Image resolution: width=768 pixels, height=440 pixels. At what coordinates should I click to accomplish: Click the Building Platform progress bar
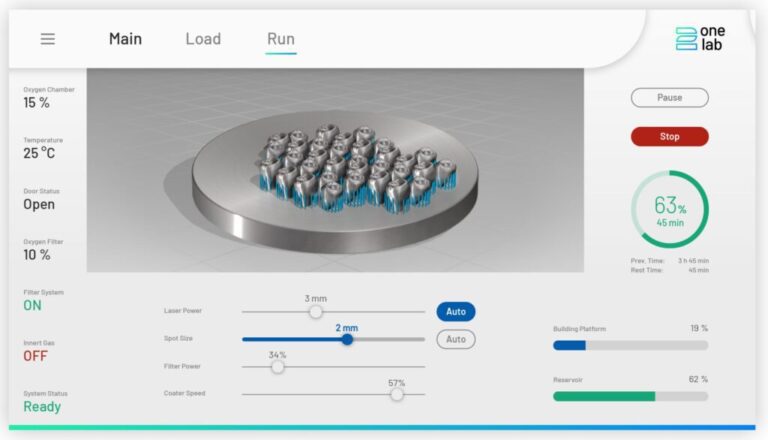tap(630, 345)
